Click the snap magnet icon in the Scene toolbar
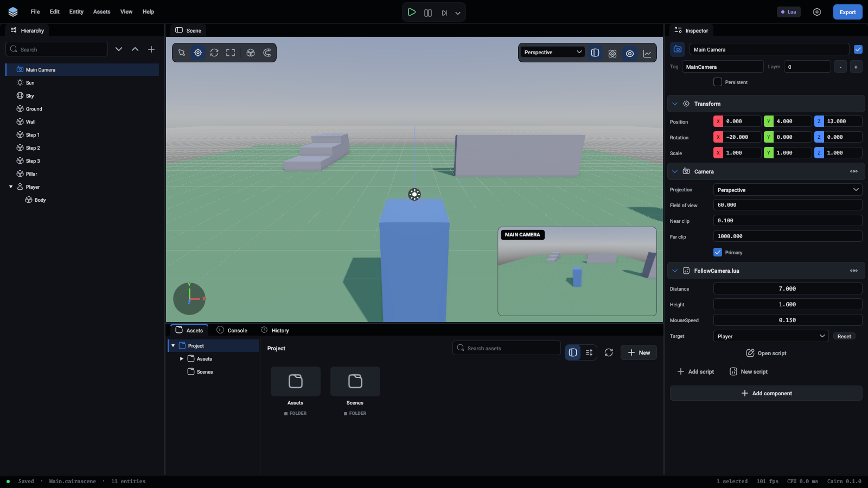868x488 pixels. coord(267,53)
